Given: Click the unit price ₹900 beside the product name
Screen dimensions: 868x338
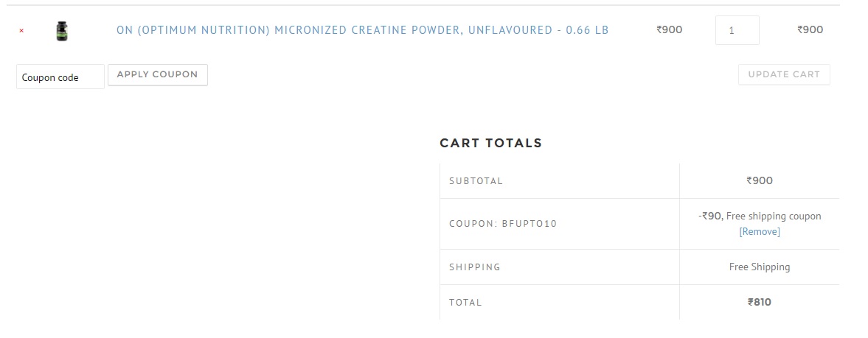Looking at the screenshot, I should click(669, 30).
